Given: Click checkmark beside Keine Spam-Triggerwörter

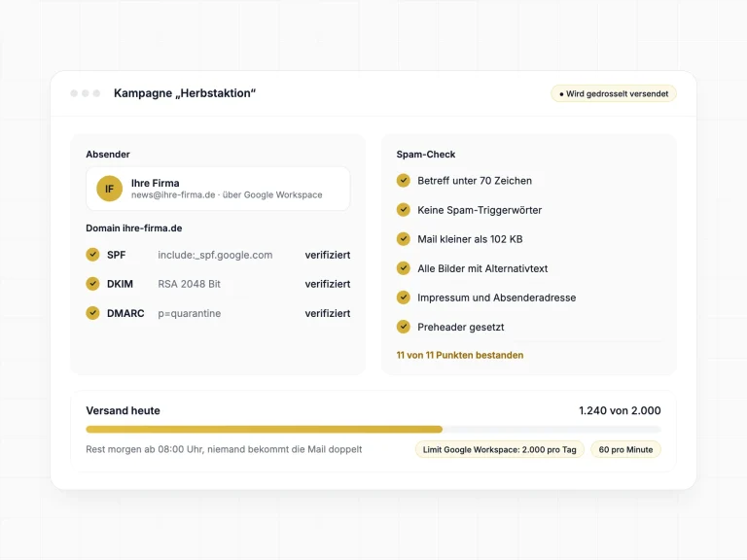Looking at the screenshot, I should 404,210.
